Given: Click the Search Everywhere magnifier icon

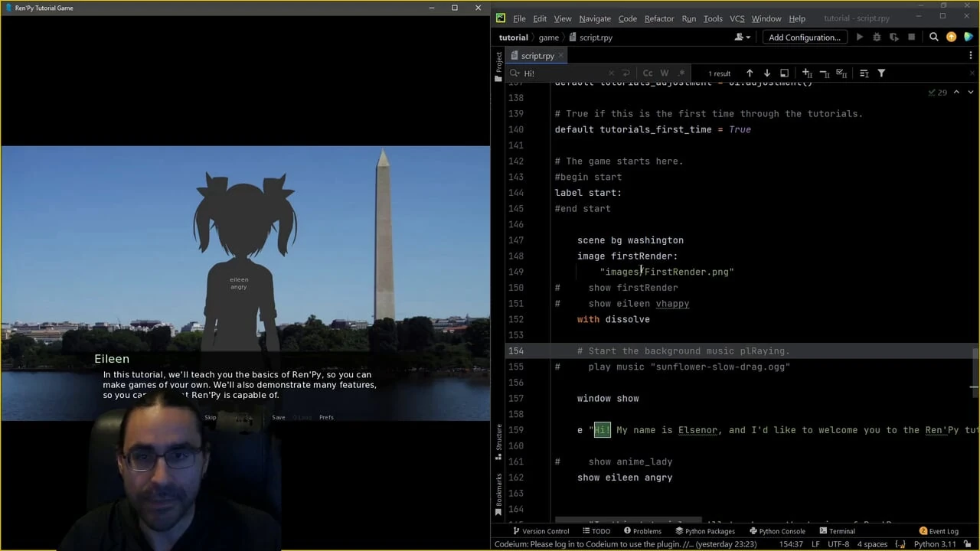Looking at the screenshot, I should pos(933,37).
